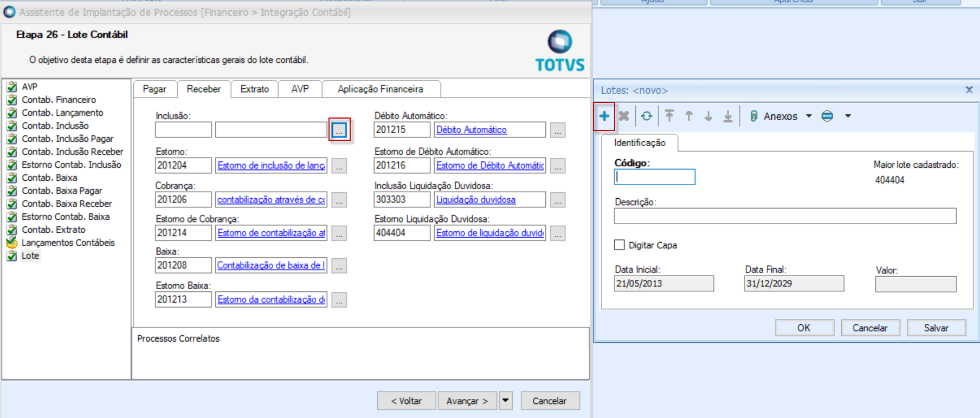The width and height of the screenshot is (980, 418).
Task: Open lookup for Estorno de Débito Automático
Action: click(558, 166)
